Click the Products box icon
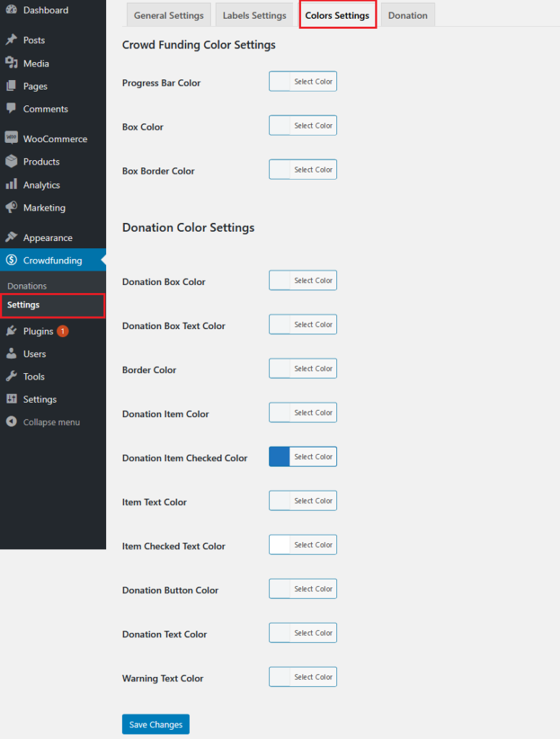 click(12, 161)
